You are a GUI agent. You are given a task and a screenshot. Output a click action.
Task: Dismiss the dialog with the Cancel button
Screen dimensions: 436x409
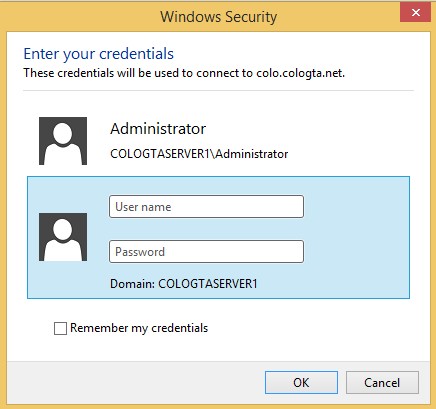(382, 383)
